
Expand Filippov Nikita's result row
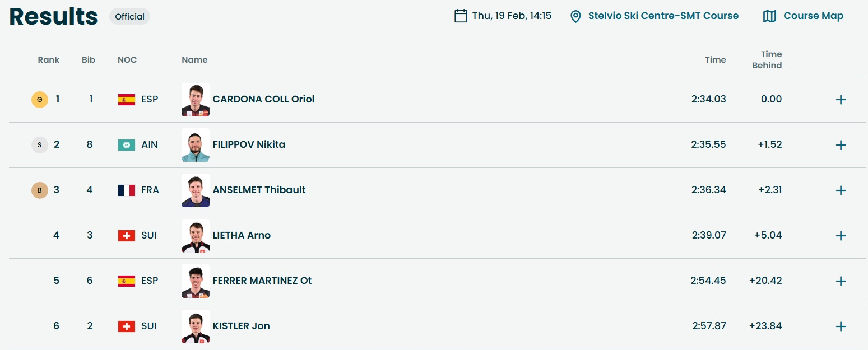841,145
